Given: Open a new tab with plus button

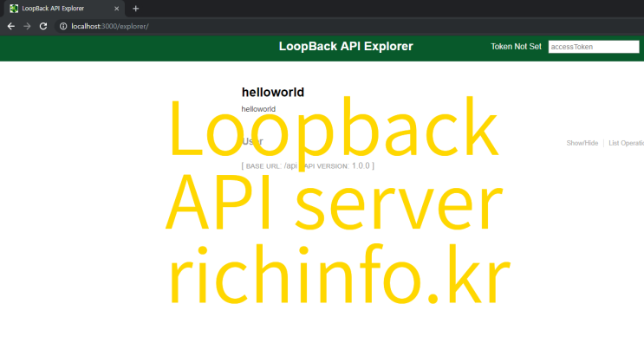Looking at the screenshot, I should (135, 9).
